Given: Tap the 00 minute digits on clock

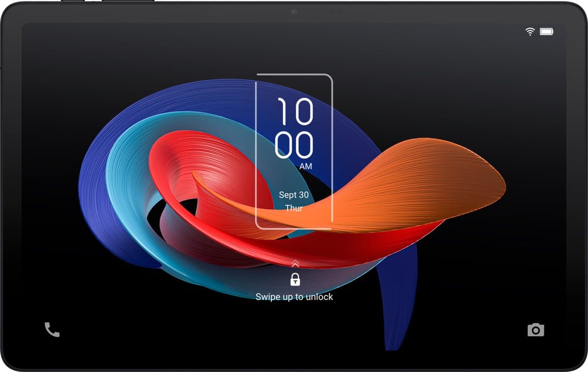Looking at the screenshot, I should 294,145.
